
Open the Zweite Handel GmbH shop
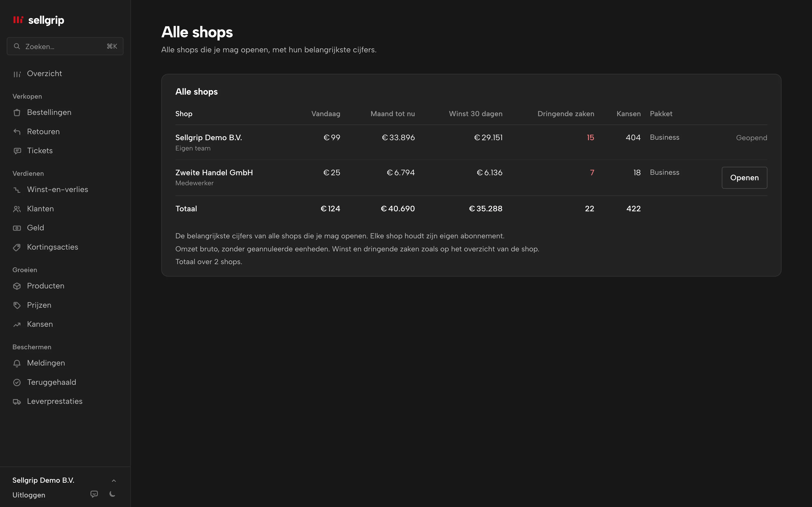(744, 178)
